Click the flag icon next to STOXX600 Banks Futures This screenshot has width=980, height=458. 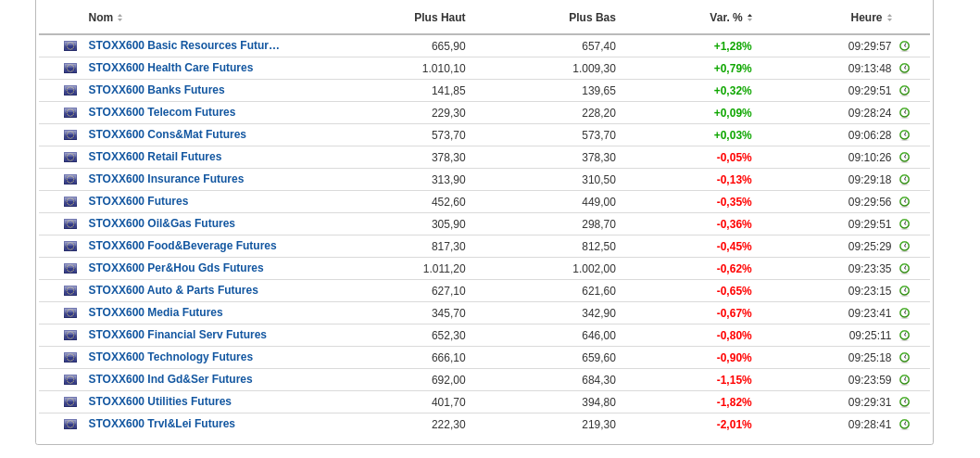point(70,91)
